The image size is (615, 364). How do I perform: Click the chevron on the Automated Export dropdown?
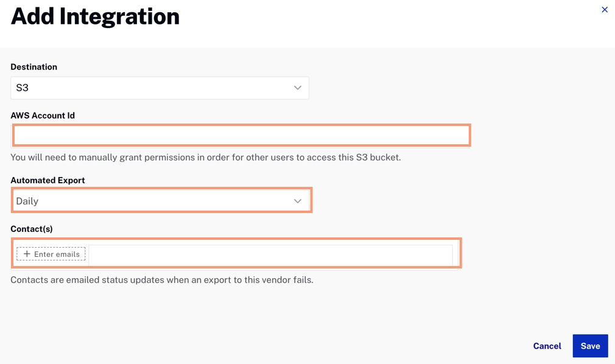[298, 200]
